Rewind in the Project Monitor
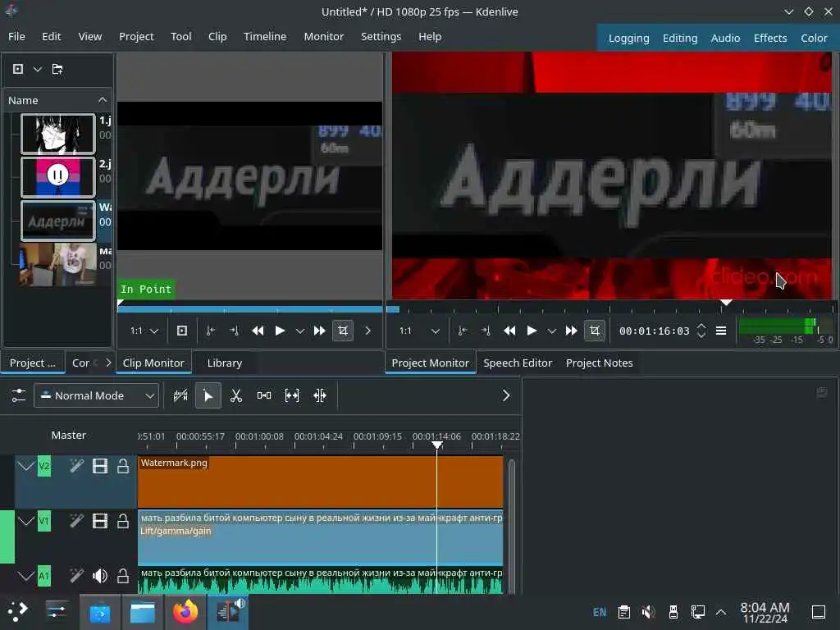 (x=509, y=331)
